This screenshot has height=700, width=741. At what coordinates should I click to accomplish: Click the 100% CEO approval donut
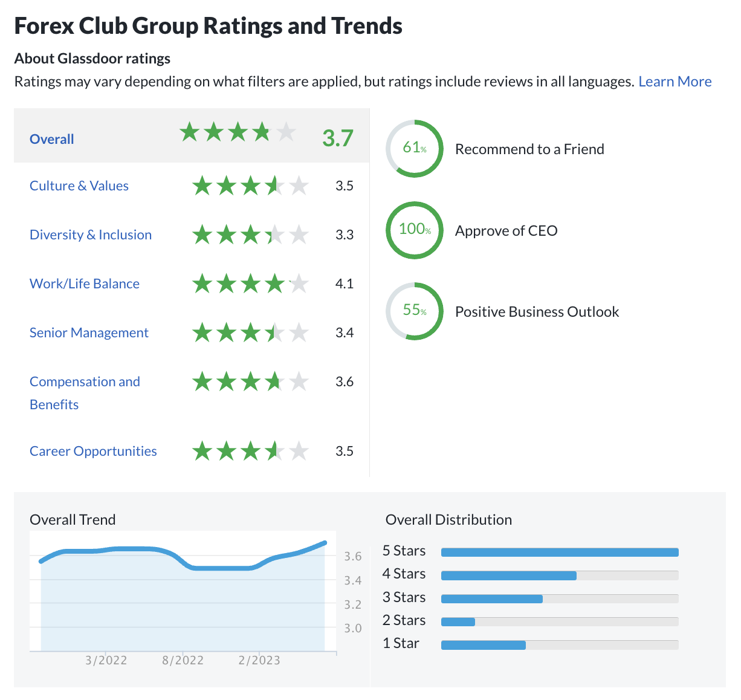(415, 230)
